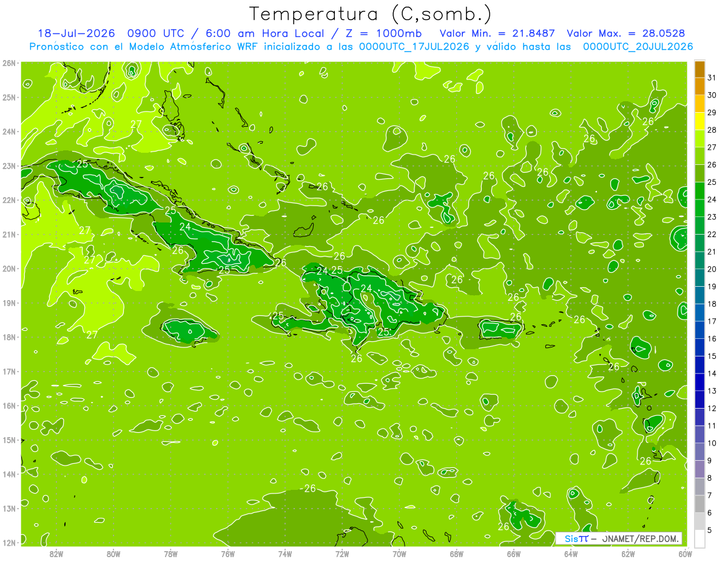Image resolution: width=728 pixels, height=562 pixels.
Task: Click the legend value '18'
Action: 712,304
